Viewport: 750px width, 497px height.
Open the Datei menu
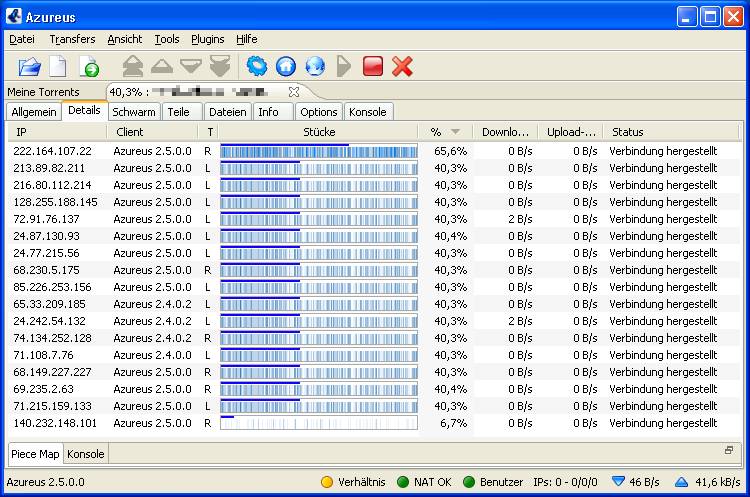coord(22,39)
